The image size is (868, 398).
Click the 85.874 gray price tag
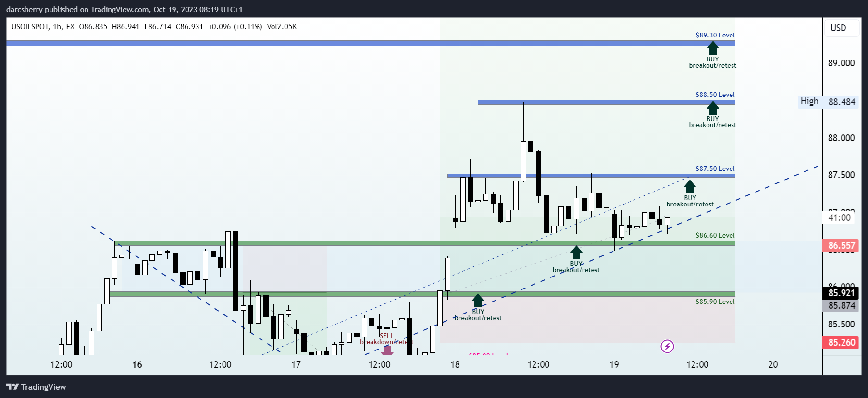point(841,305)
